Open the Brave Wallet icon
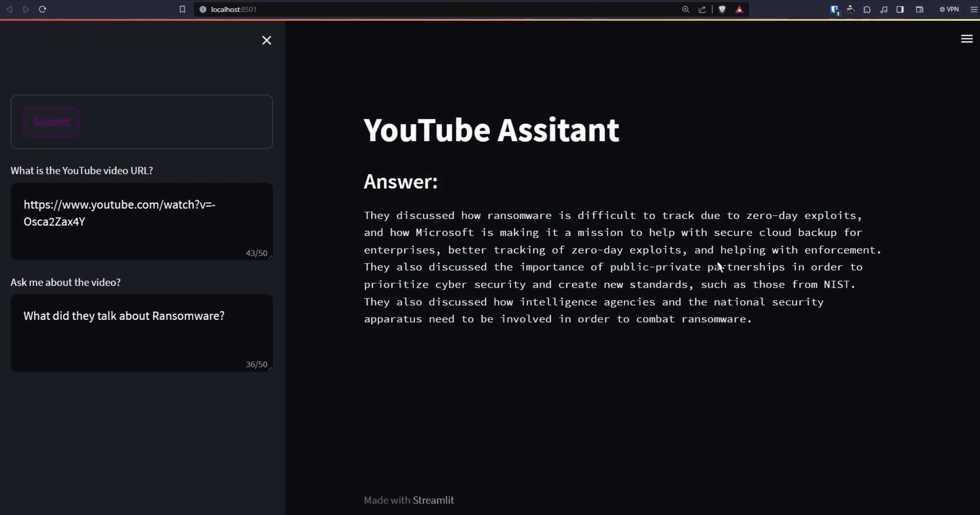Viewport: 980px width, 515px height. pyautogui.click(x=919, y=10)
